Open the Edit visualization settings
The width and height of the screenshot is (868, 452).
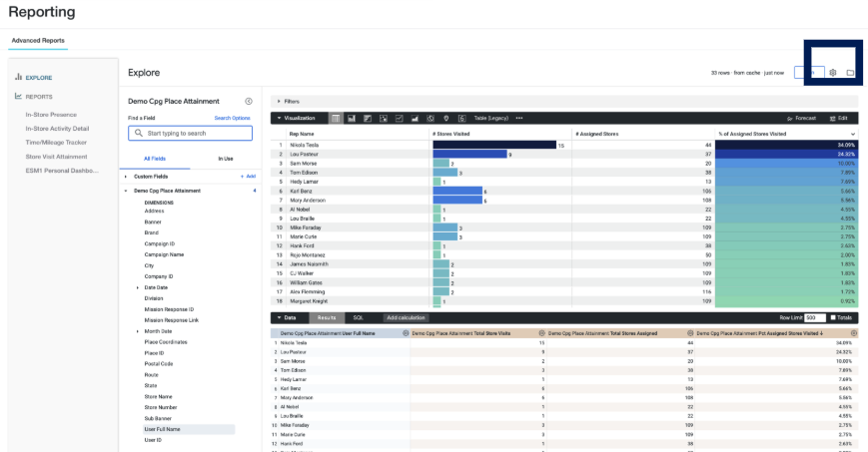coord(839,118)
